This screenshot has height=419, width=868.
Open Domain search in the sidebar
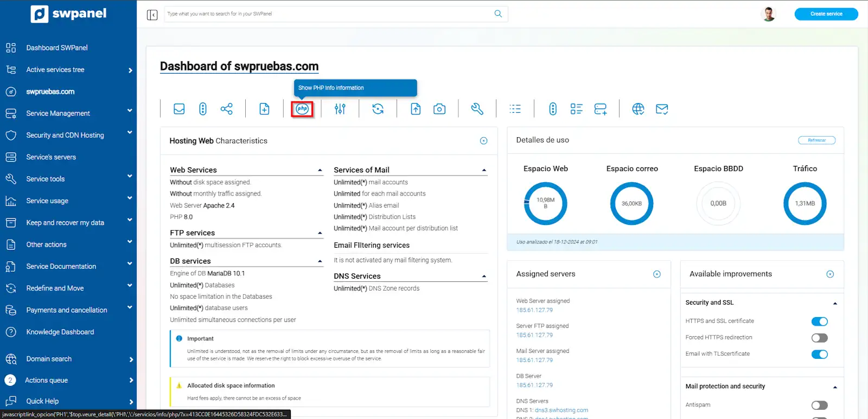[x=49, y=359]
